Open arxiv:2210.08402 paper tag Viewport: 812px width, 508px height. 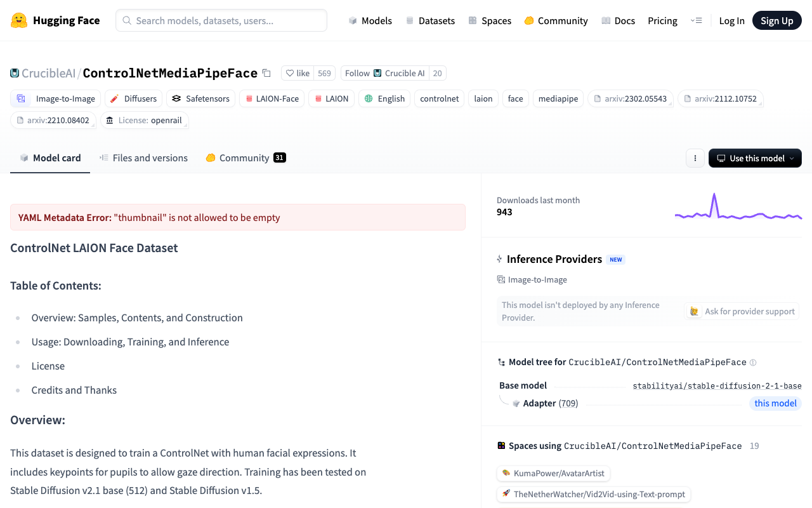tap(53, 120)
